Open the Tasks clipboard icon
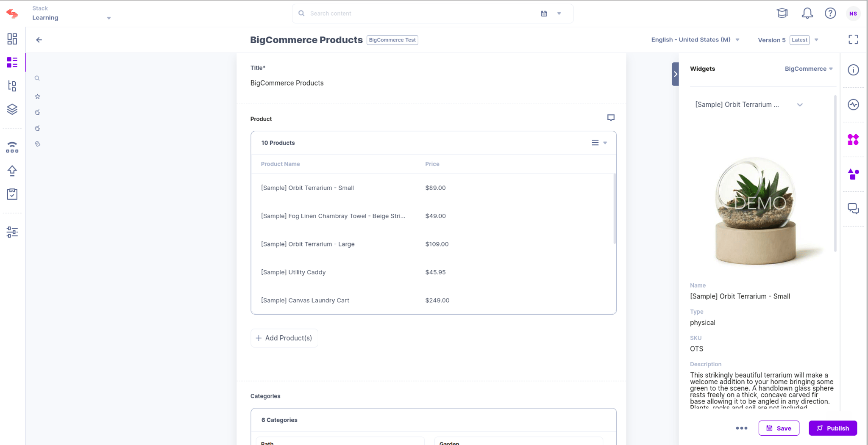Screen dimensions: 868x445 [12, 194]
